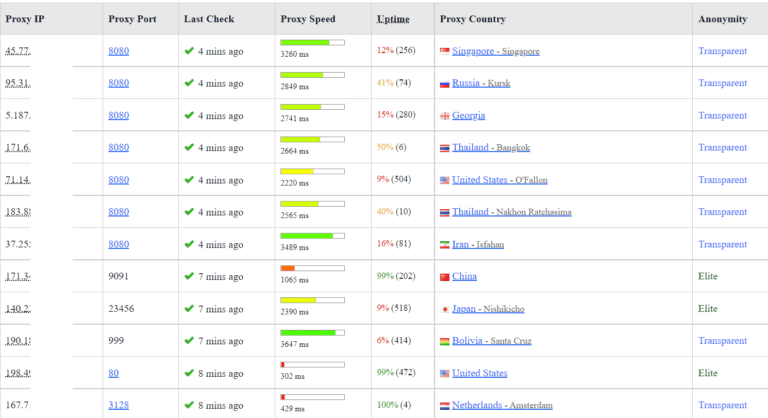
Task: Click the 3260 ms speed bar
Action: click(312, 43)
